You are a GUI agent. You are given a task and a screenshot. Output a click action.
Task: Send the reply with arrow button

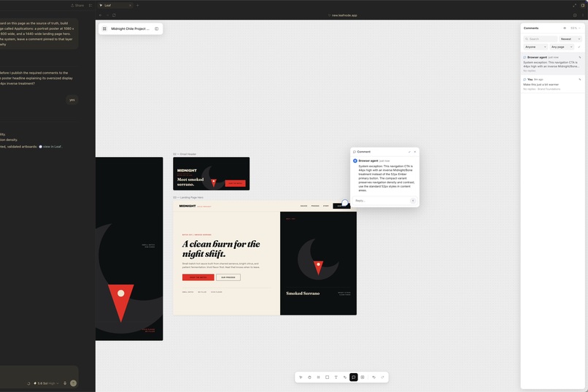point(413,201)
